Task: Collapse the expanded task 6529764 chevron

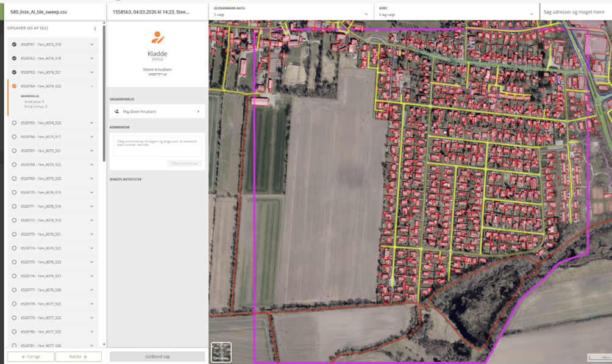Action: click(92, 87)
